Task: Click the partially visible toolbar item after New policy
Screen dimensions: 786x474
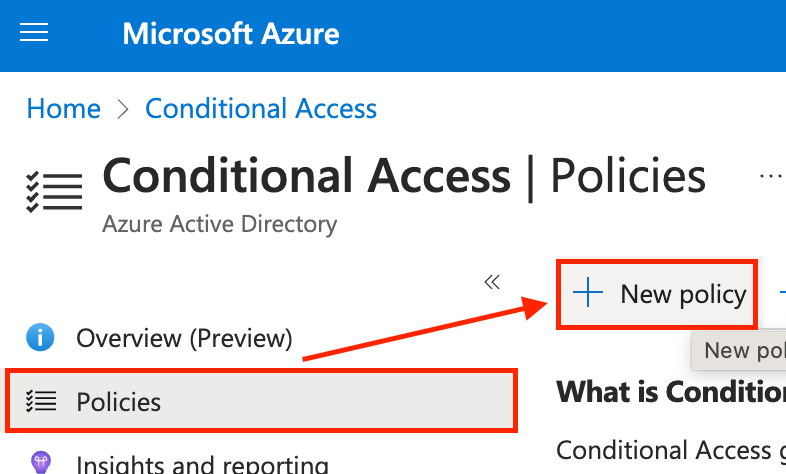Action: [x=780, y=293]
